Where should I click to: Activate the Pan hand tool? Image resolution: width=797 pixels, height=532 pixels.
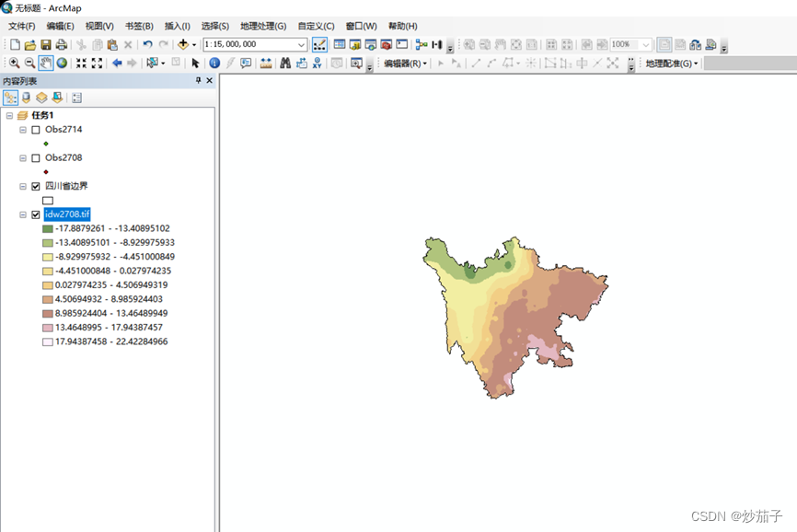[45, 64]
